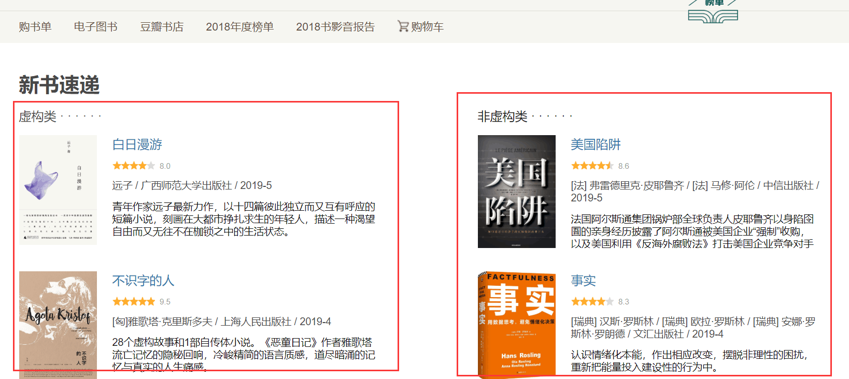Open the 购书单 menu item
This screenshot has height=379, width=849.
click(x=35, y=27)
